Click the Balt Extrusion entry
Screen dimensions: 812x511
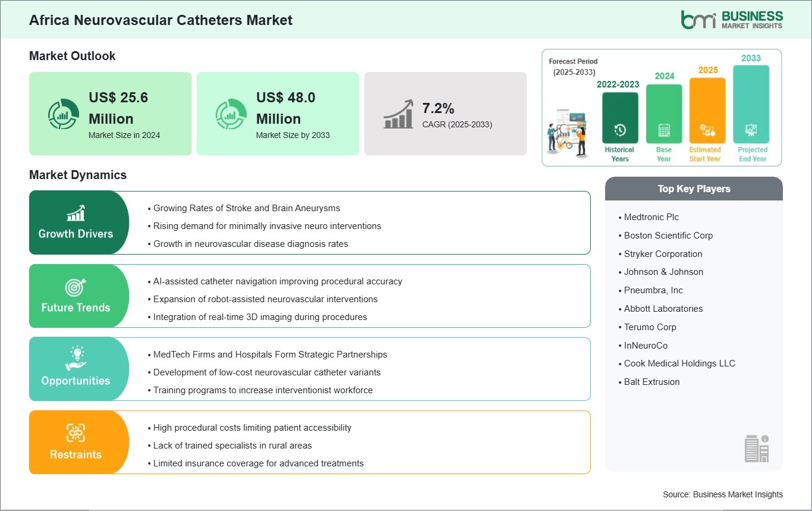(652, 382)
